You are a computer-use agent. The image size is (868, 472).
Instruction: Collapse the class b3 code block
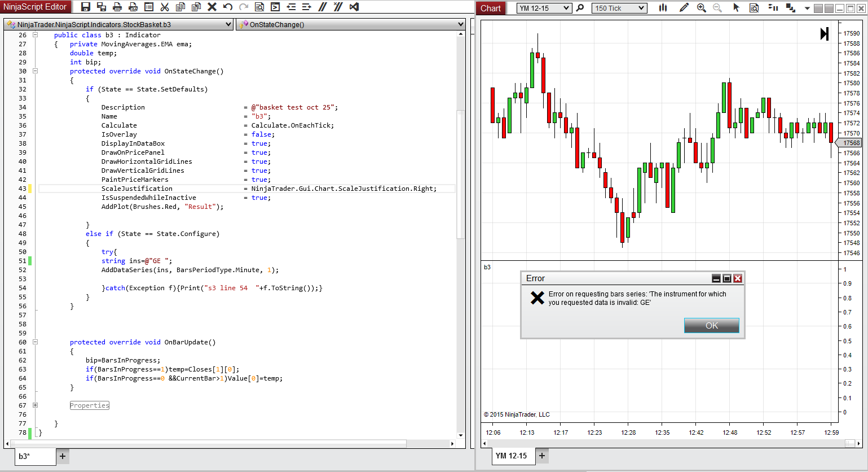pyautogui.click(x=35, y=35)
